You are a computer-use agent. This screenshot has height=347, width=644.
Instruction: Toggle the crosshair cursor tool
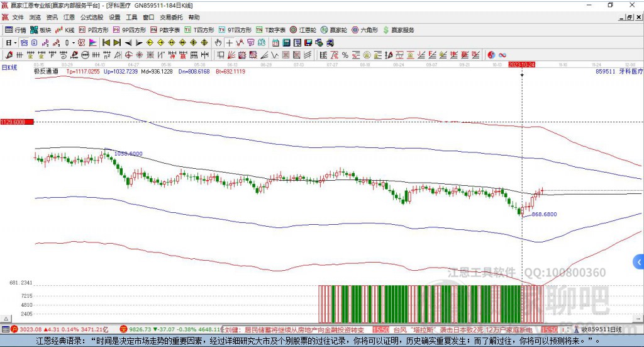point(230,43)
